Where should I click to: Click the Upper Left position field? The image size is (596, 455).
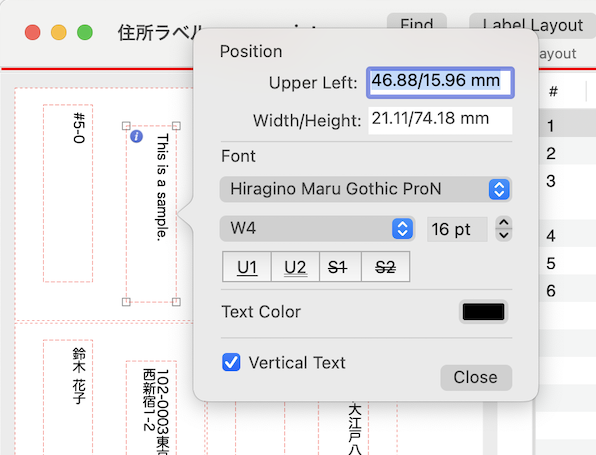tap(440, 82)
